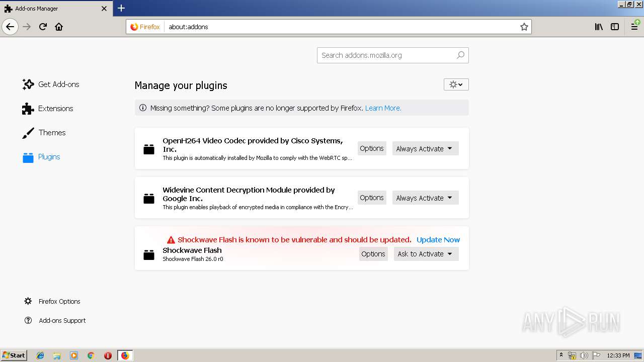Open the Action Center flag icon
This screenshot has height=362, width=644.
click(x=596, y=355)
